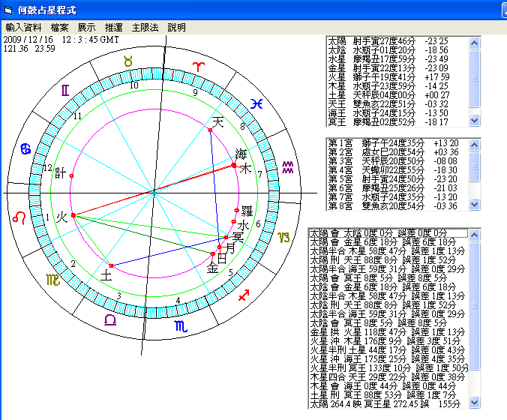
Task: Select the 天王 雙魚亥22度51分 row
Action: 397,104
